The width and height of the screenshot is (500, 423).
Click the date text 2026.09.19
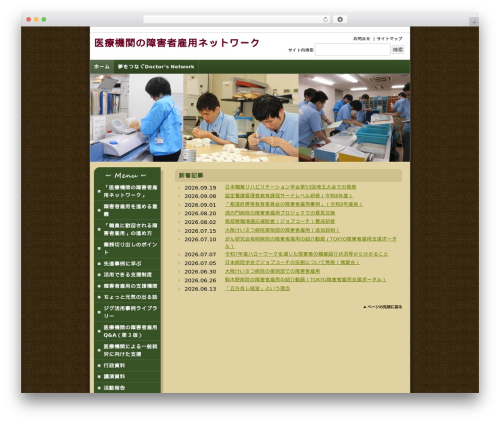click(200, 188)
